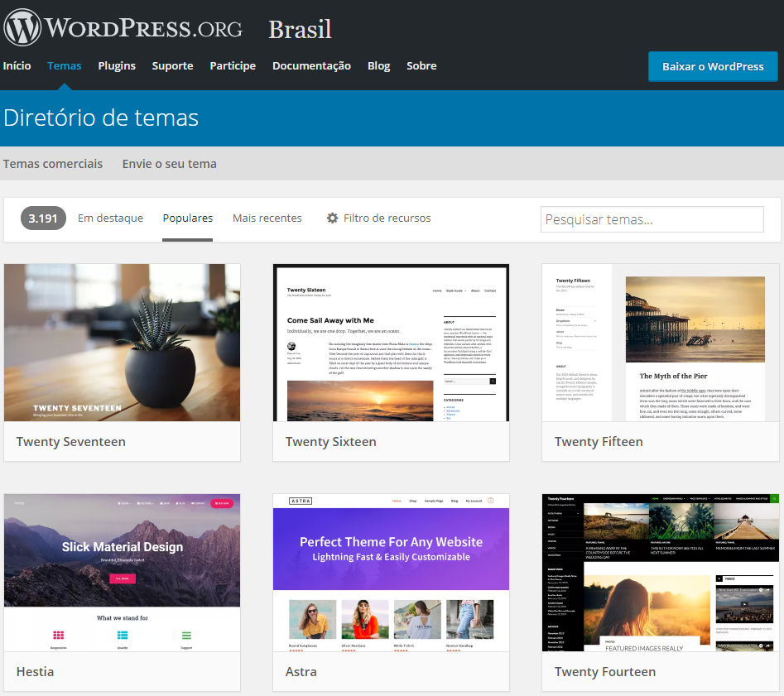This screenshot has height=696, width=784.
Task: Click the 3.191 theme count badge
Action: click(43, 218)
